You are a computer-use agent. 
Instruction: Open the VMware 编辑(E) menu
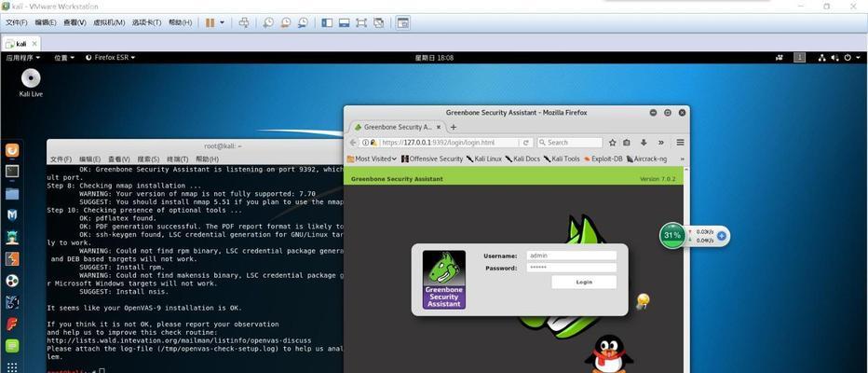click(x=46, y=22)
